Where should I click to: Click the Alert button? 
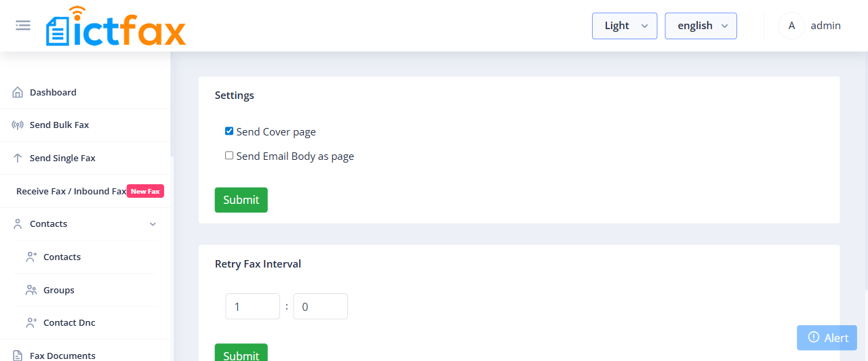tap(827, 338)
